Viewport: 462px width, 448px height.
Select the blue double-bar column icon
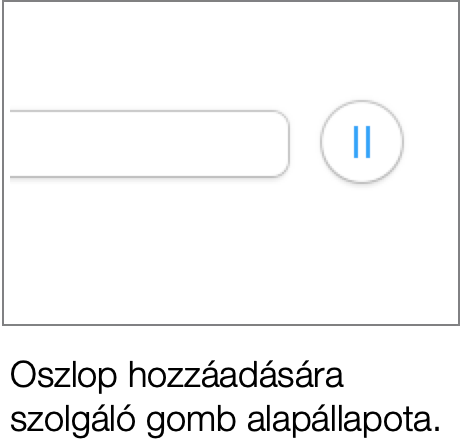[362, 142]
